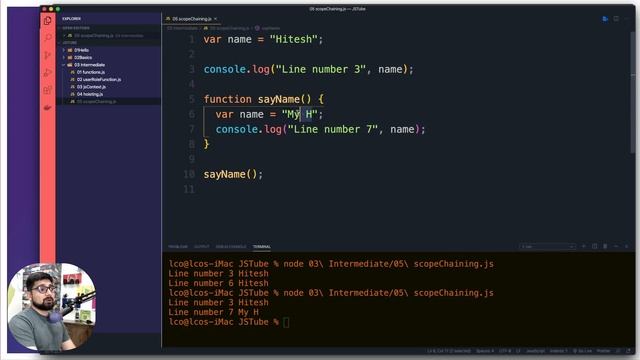Open the Extensions view

(48, 90)
